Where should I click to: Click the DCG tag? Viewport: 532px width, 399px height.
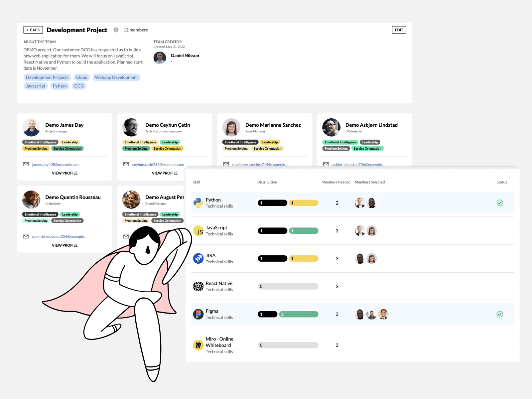pos(79,86)
